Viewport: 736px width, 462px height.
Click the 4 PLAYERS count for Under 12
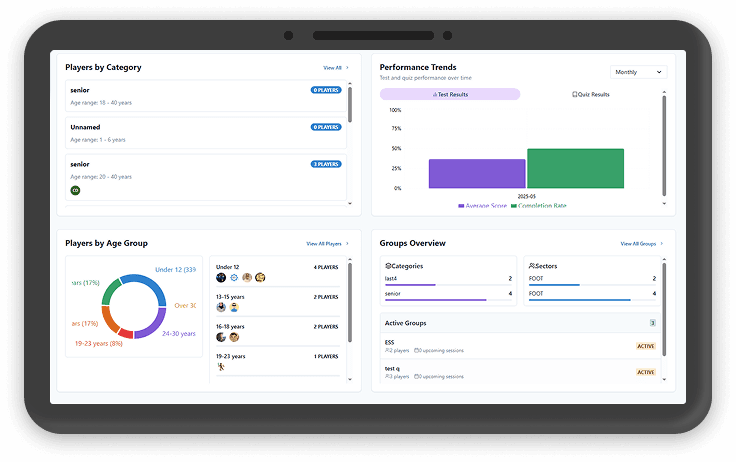[326, 268]
